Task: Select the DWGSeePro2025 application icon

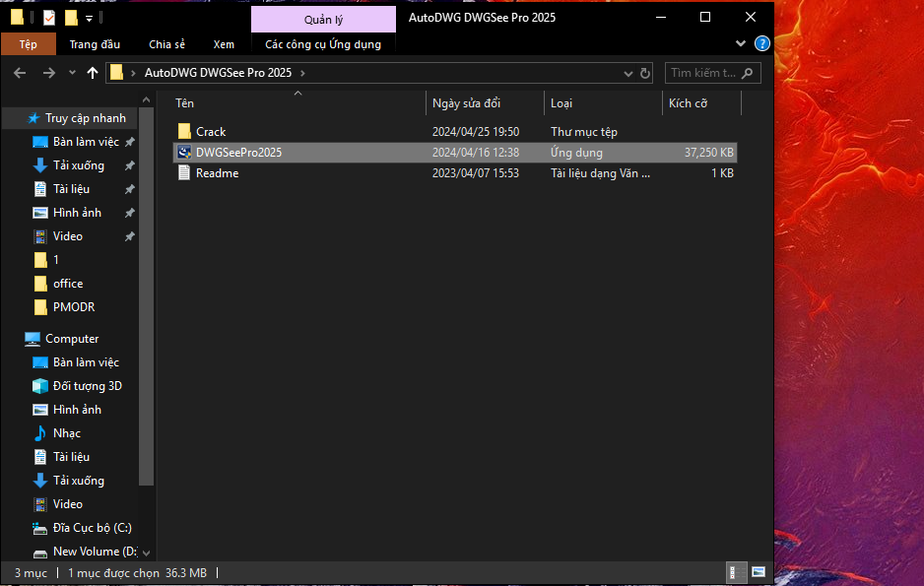Action: (184, 153)
